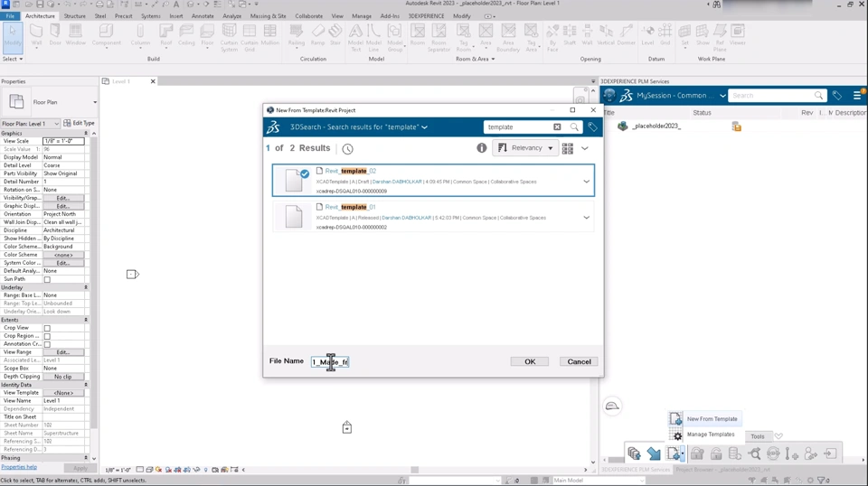Click tag icon in 3DEXPERIENCE PLM panel header
Viewport: 868px width, 486px height.
pos(837,96)
